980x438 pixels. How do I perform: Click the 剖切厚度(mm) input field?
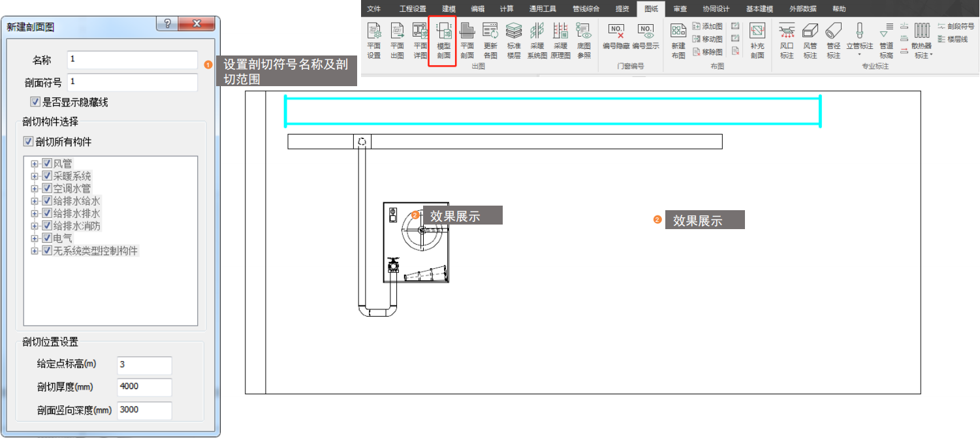(144, 387)
